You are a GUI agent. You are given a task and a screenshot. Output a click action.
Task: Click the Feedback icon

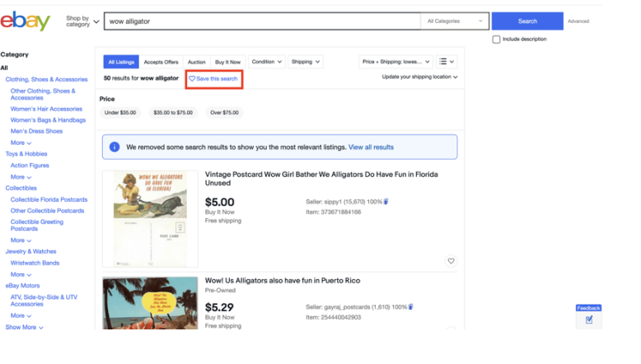(588, 319)
